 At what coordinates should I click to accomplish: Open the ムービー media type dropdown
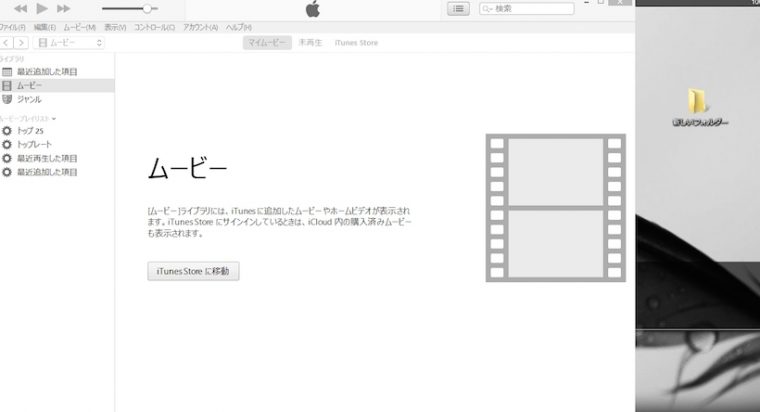(69, 43)
